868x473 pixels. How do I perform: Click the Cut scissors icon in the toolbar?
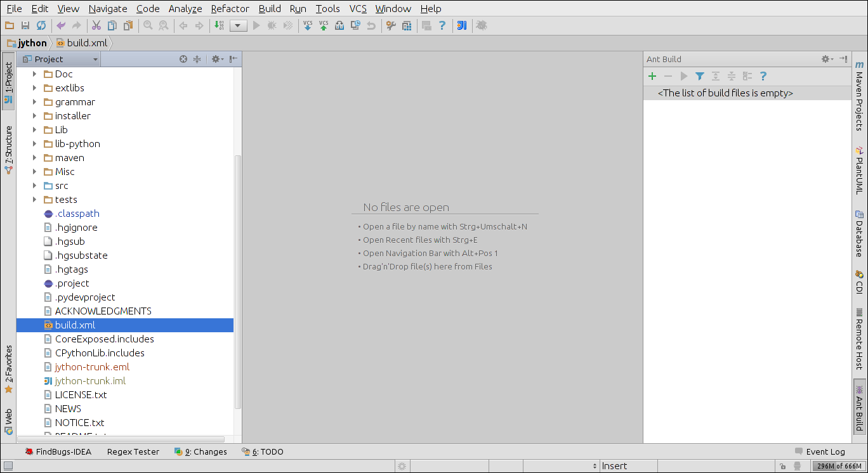(96, 25)
